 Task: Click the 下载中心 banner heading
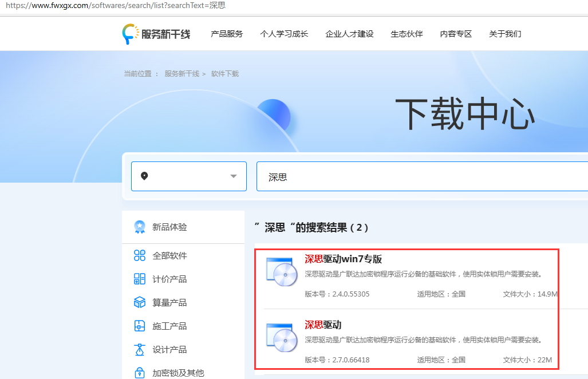pyautogui.click(x=465, y=114)
